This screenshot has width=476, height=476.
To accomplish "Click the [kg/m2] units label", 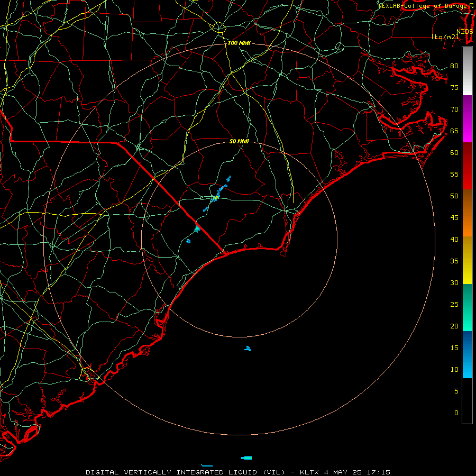I will (x=445, y=37).
